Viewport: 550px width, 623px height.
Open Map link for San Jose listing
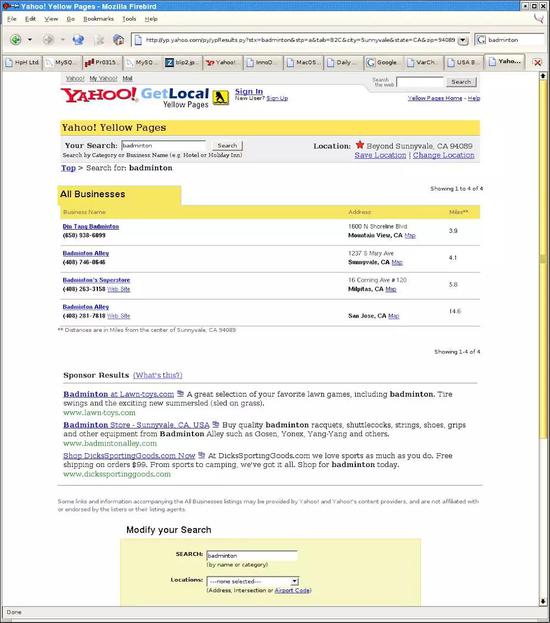pos(393,316)
